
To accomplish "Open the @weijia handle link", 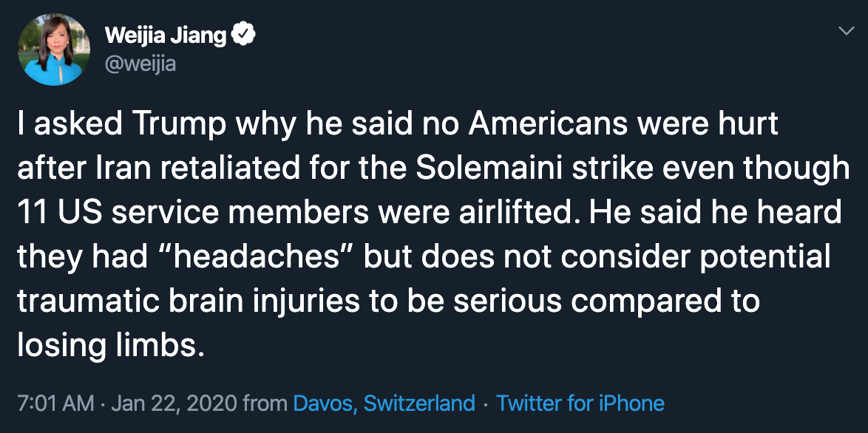I will (140, 64).
